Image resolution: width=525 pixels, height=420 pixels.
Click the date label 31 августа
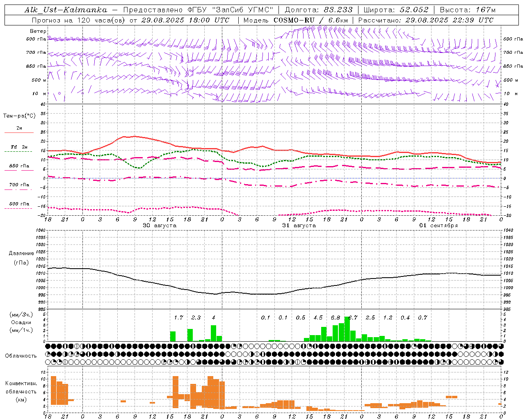pyautogui.click(x=299, y=226)
